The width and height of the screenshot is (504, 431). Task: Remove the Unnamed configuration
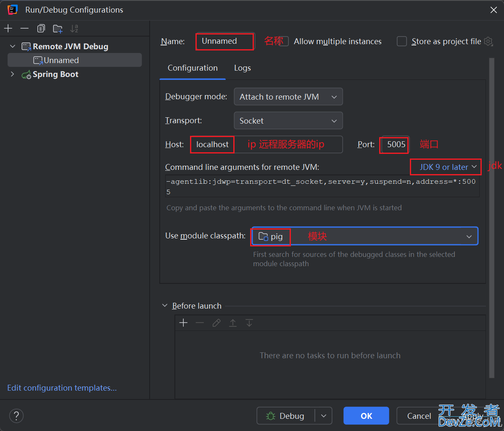click(x=24, y=28)
